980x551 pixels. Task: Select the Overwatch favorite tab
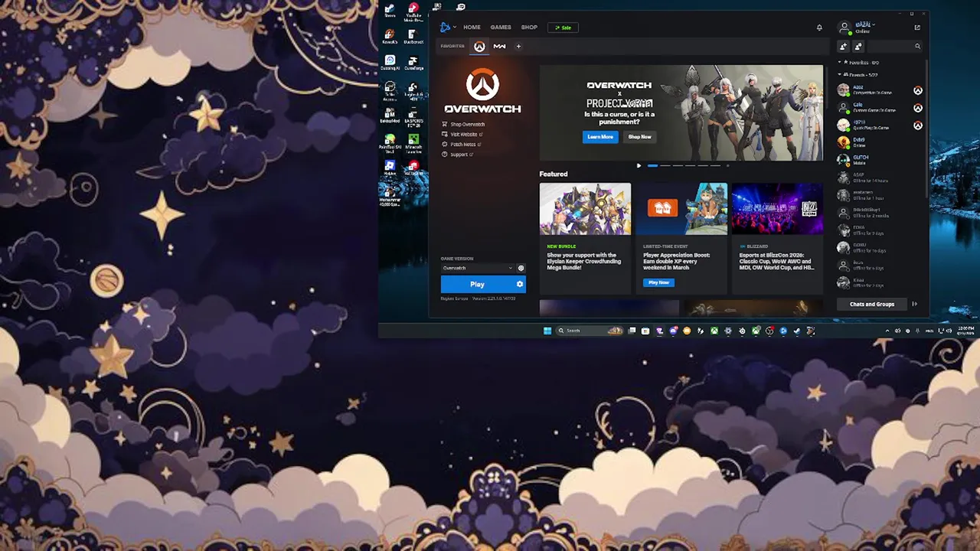(479, 47)
